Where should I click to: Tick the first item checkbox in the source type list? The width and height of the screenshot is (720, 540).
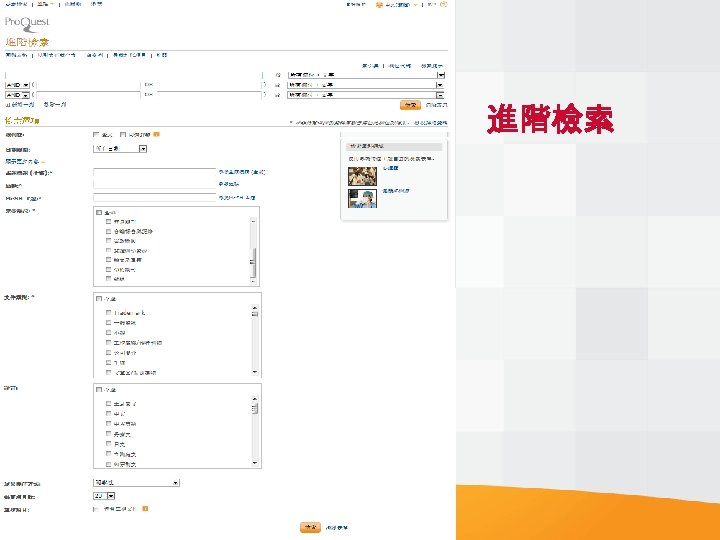click(x=109, y=221)
